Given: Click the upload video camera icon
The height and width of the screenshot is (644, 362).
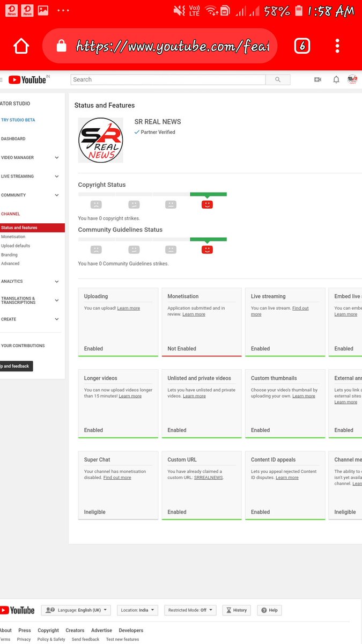Looking at the screenshot, I should pos(317,79).
